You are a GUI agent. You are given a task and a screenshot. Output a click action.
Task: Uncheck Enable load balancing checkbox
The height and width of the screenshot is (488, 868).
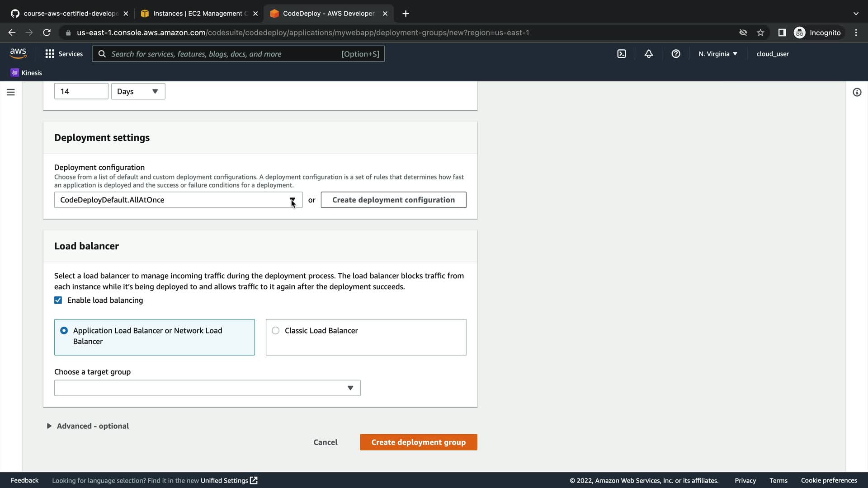click(x=58, y=300)
